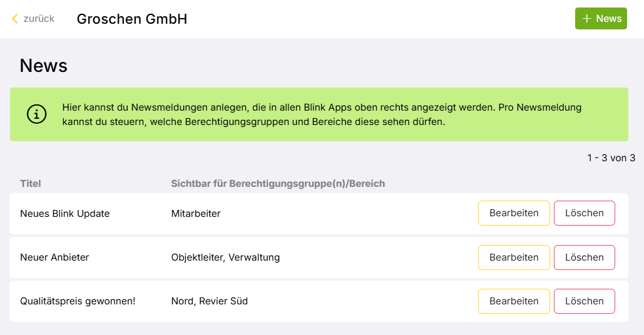Edit the Neues Blink Update news
This screenshot has width=644, height=335.
[x=514, y=213]
